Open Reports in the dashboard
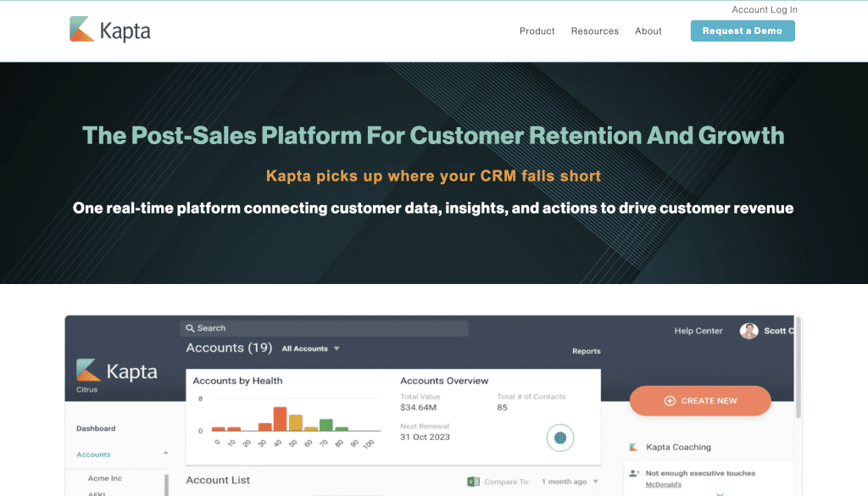The width and height of the screenshot is (868, 496). (x=587, y=351)
